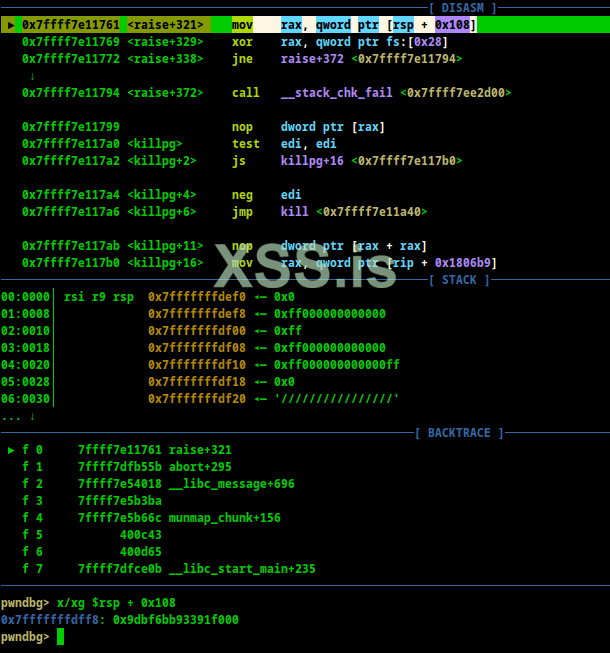610x653 pixels.
Task: Select the slash string at 0x7fffffffdf20
Action: [x=336, y=399]
